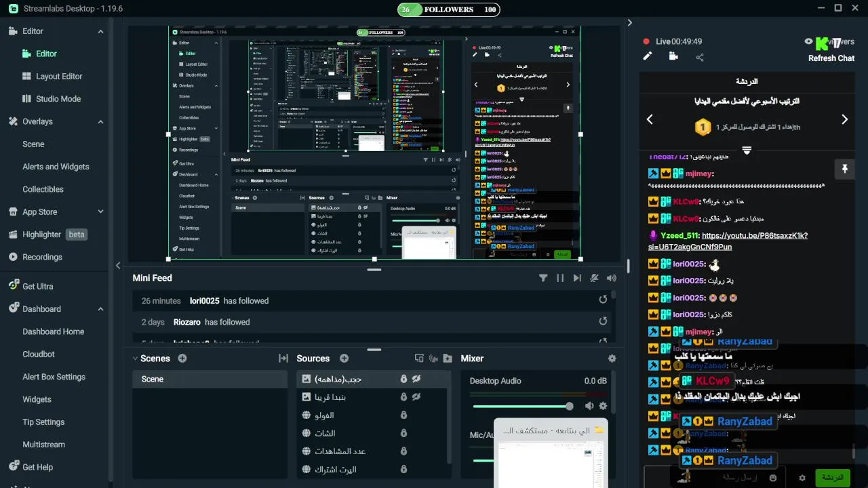Add a new scene
Image resolution: width=868 pixels, height=488 pixels.
tap(183, 359)
